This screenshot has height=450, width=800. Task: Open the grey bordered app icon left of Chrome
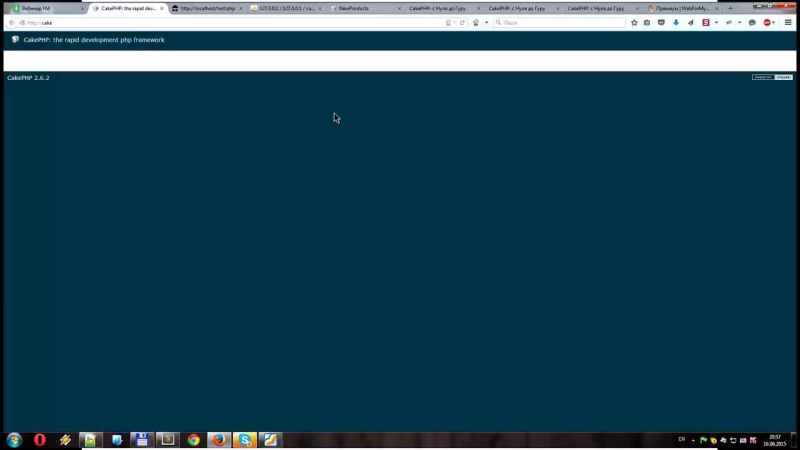point(168,440)
